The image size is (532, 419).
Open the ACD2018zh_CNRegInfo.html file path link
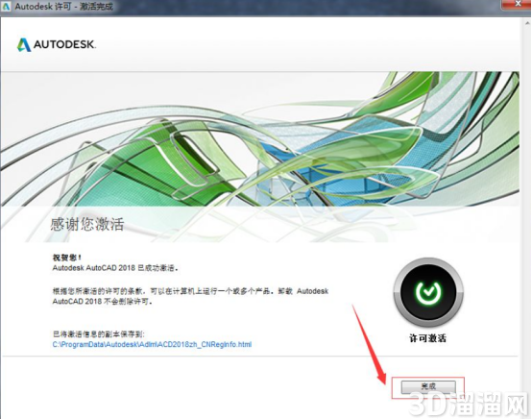click(152, 344)
